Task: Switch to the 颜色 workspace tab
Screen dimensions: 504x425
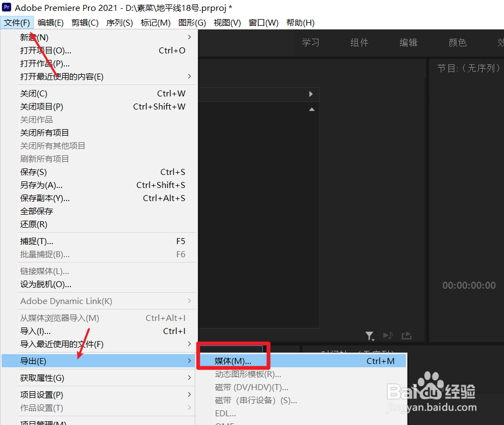Action: [x=458, y=42]
